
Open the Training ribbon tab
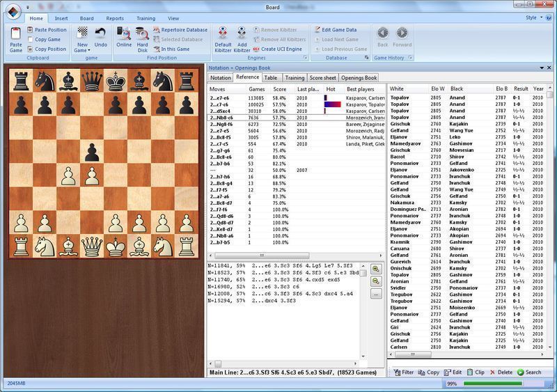click(x=146, y=18)
